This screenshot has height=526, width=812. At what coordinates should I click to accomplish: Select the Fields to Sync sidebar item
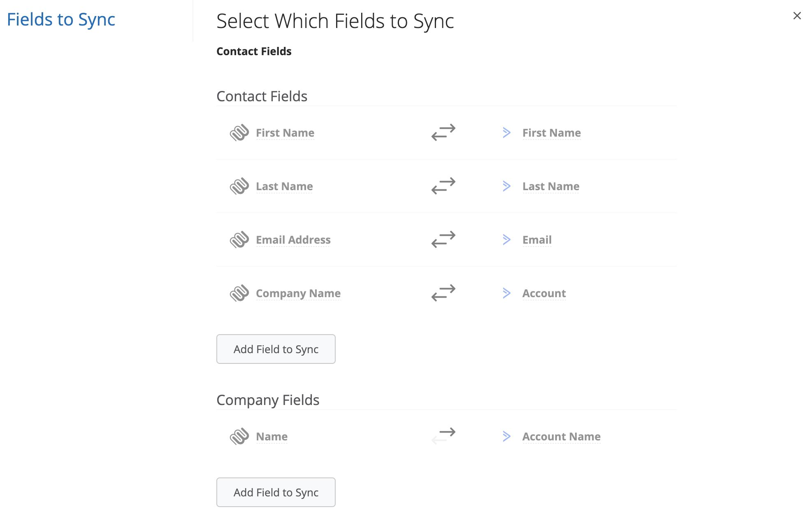(x=61, y=19)
